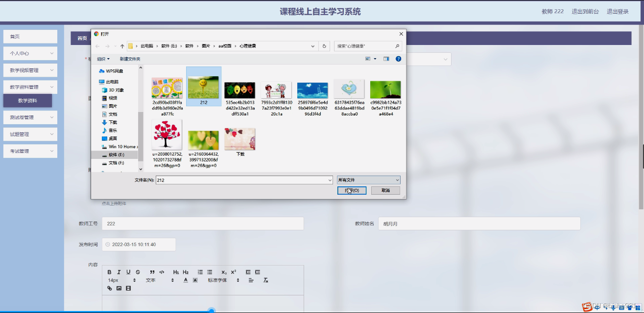Select the 212 image thumbnail
The width and height of the screenshot is (644, 313).
[x=203, y=86]
